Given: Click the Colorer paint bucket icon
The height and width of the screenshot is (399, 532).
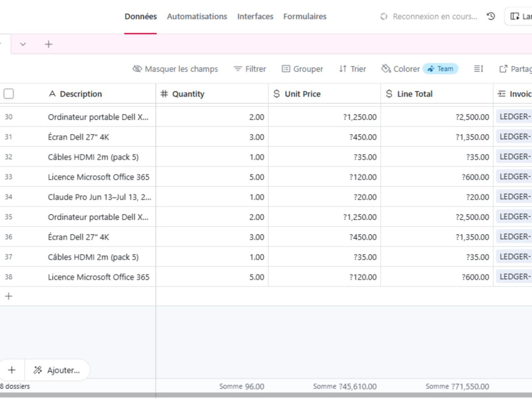Looking at the screenshot, I should click(386, 69).
